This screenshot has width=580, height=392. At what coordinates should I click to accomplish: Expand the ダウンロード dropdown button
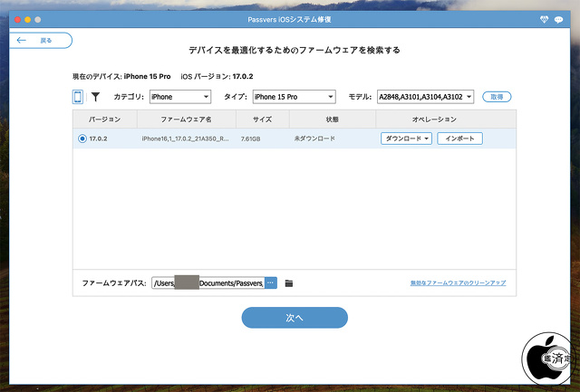(x=406, y=139)
